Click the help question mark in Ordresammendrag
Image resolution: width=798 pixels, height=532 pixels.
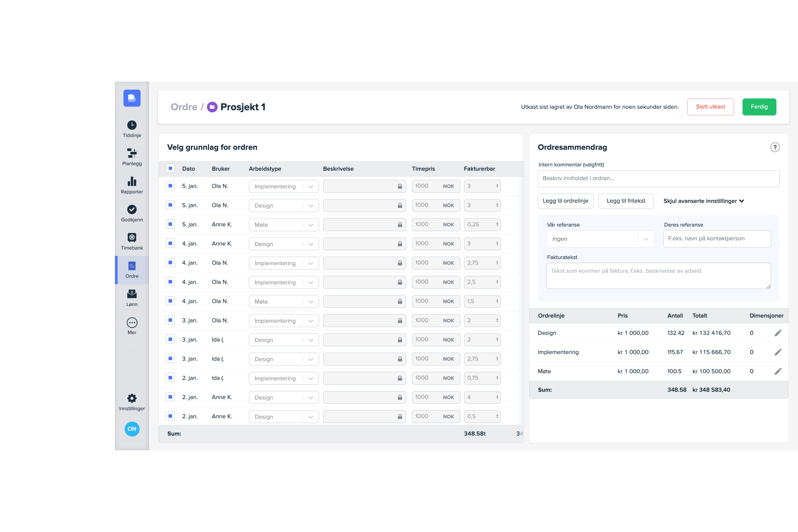coord(775,147)
